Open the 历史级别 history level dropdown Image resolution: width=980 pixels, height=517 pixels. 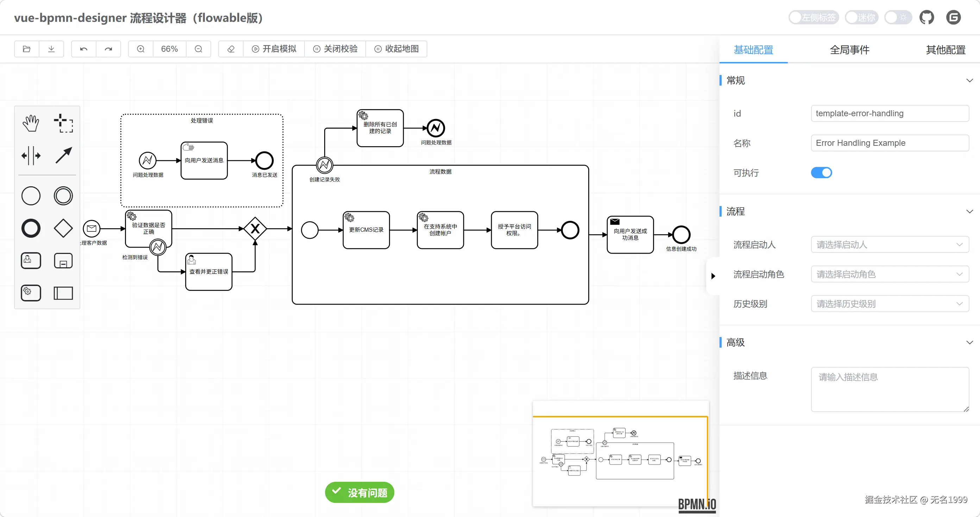pyautogui.click(x=889, y=304)
